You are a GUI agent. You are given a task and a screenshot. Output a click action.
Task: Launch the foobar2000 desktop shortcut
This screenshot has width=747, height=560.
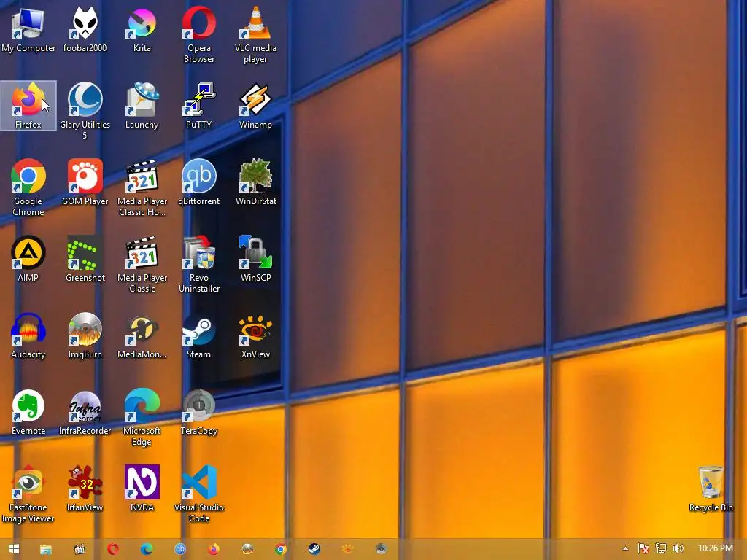[x=85, y=29]
